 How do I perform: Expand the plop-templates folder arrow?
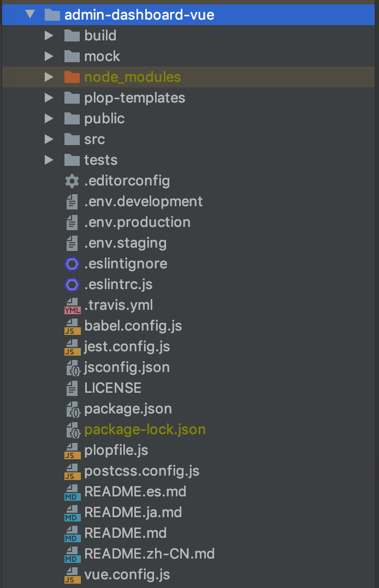[x=49, y=98]
